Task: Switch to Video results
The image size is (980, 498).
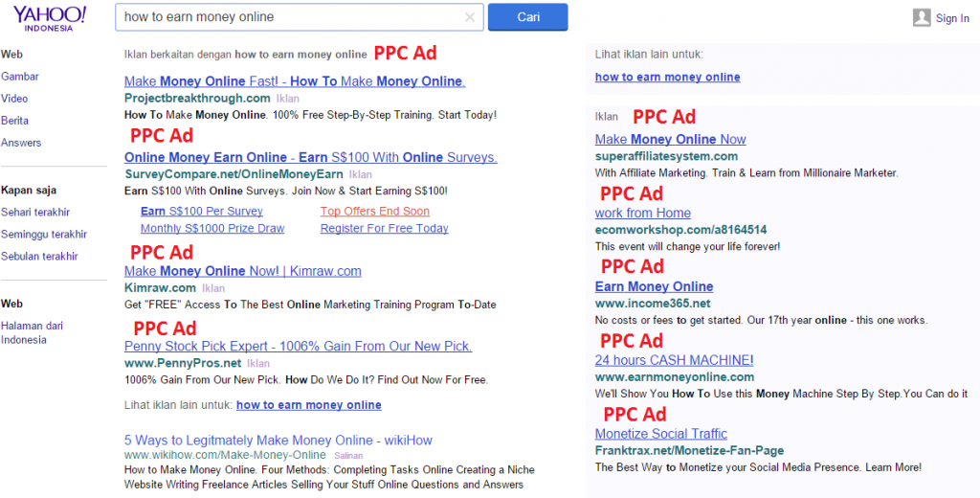Action: pos(14,99)
